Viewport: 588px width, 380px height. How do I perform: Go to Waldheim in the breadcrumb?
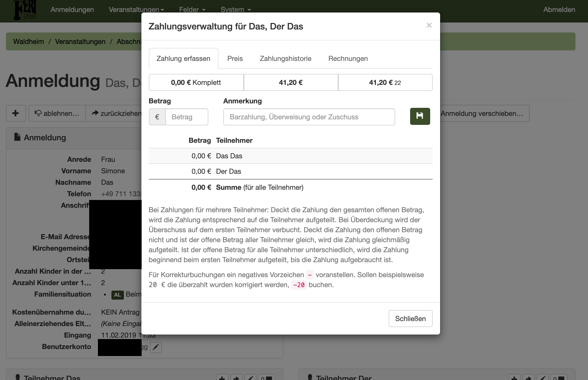coord(28,41)
